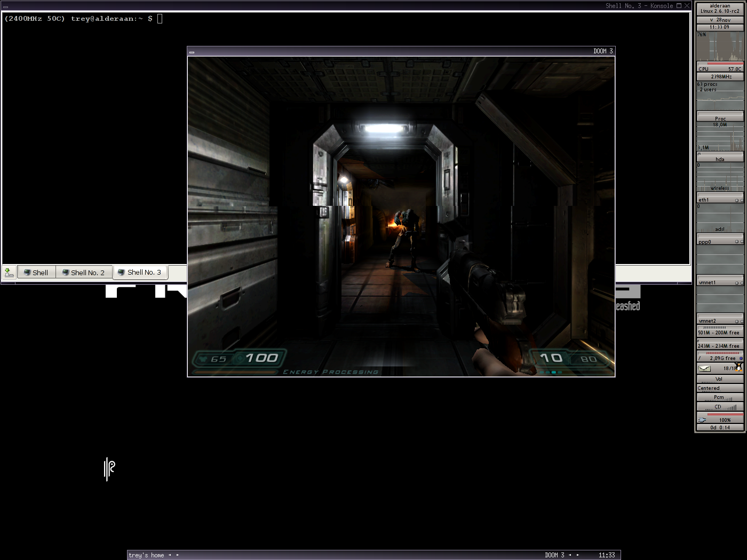Click the 18/18 mail count

[x=729, y=369]
